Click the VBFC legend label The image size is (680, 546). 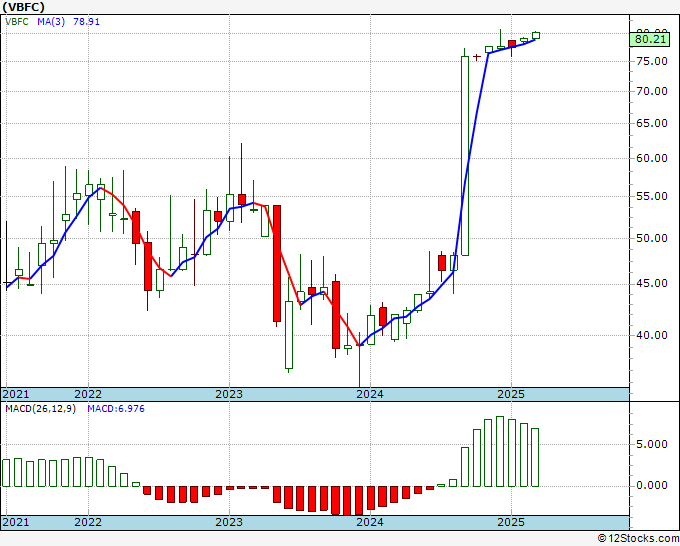[x=17, y=22]
